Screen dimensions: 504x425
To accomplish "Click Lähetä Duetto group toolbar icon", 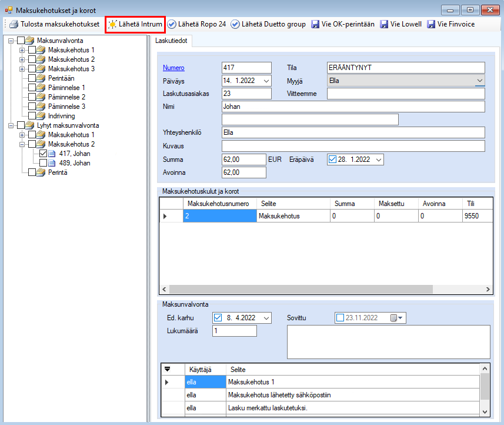I will point(235,24).
